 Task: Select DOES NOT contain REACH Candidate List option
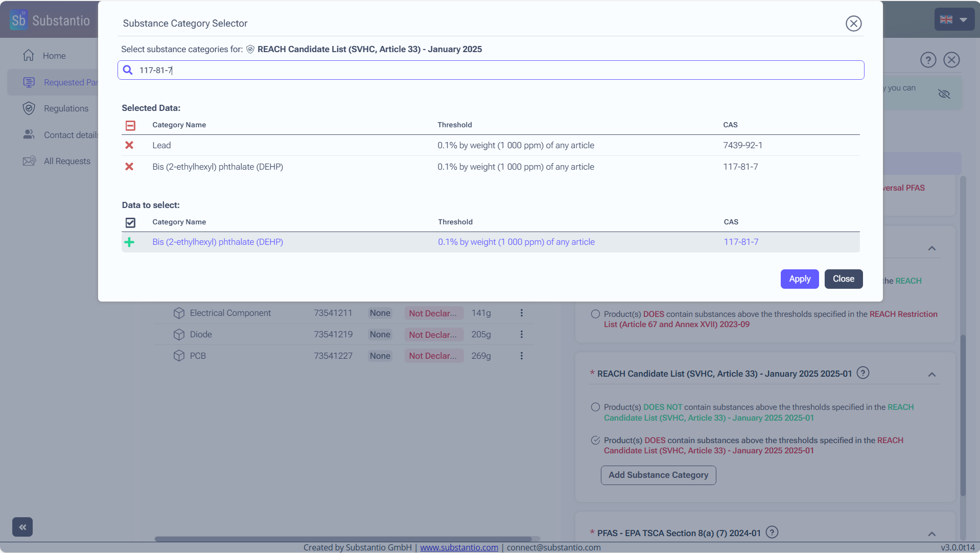595,407
